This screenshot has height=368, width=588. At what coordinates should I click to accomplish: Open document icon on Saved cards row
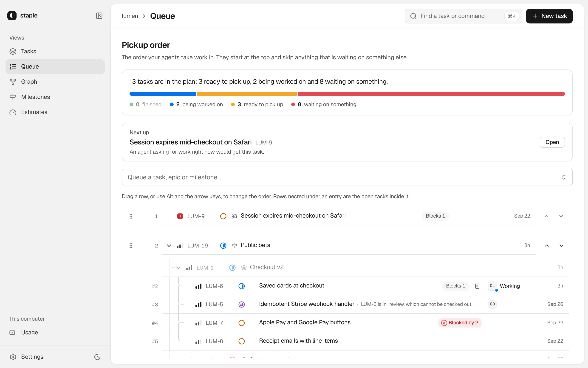[x=477, y=286]
